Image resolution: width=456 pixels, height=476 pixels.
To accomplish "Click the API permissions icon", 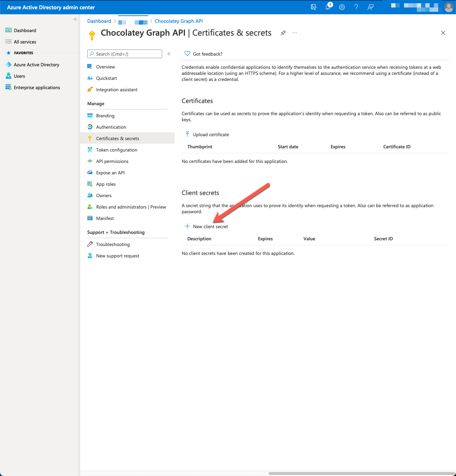I will click(90, 161).
